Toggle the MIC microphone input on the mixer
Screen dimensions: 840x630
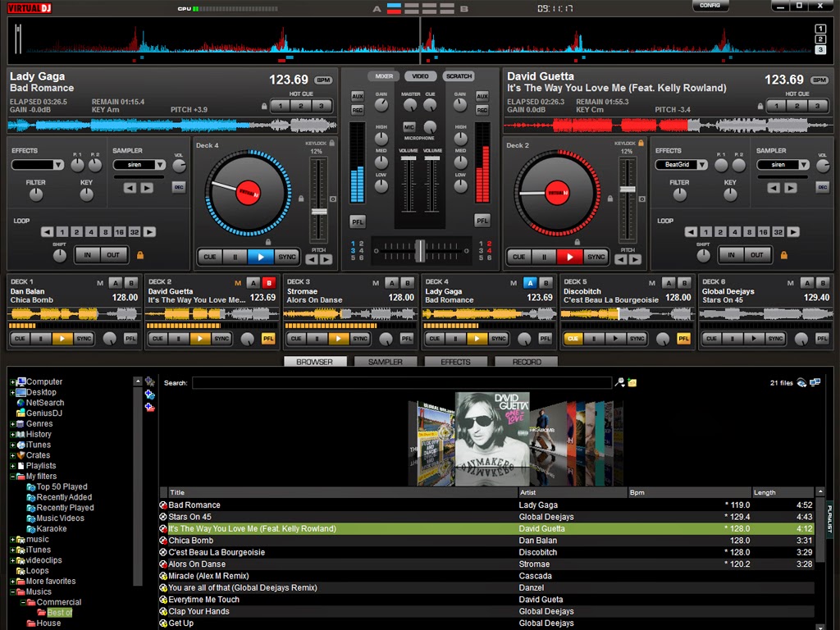coord(409,127)
